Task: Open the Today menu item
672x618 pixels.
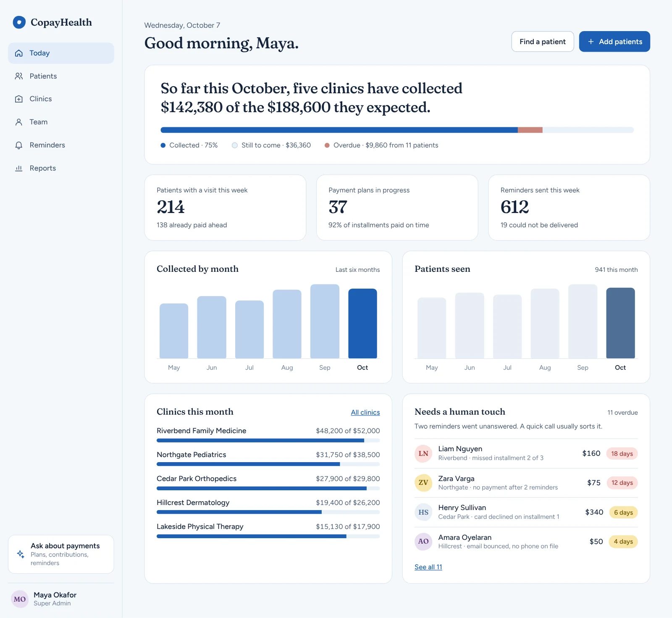Action: click(x=61, y=53)
